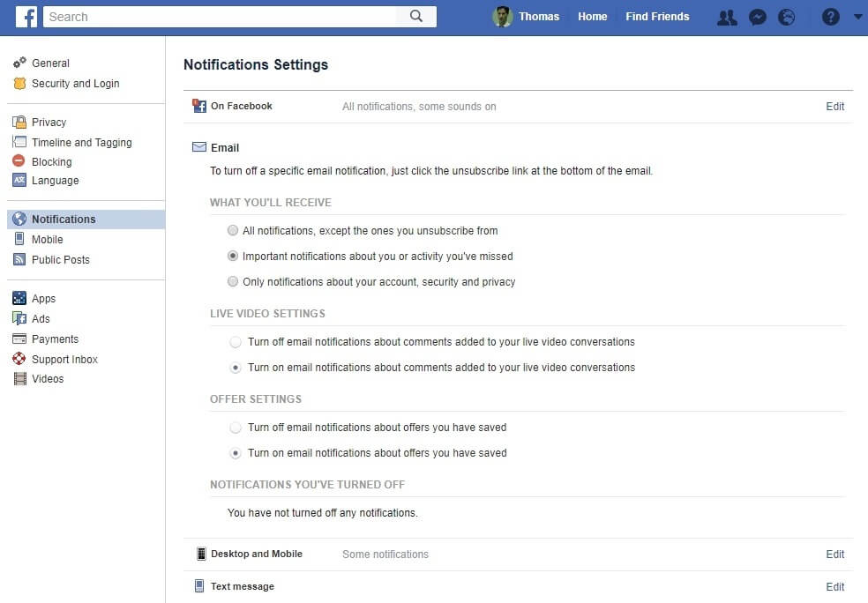This screenshot has width=868, height=603.
Task: Click the Language icon
Action: [x=19, y=180]
